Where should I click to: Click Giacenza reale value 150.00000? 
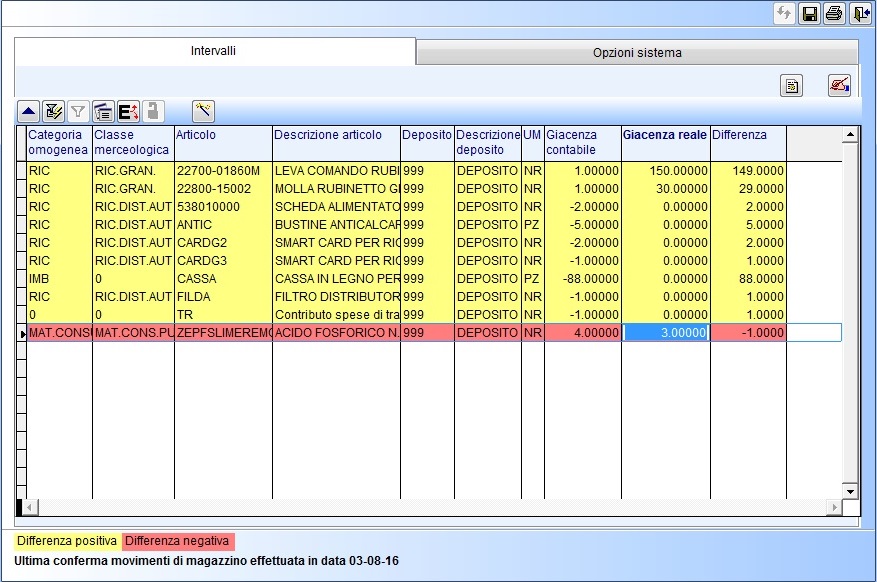[666, 171]
